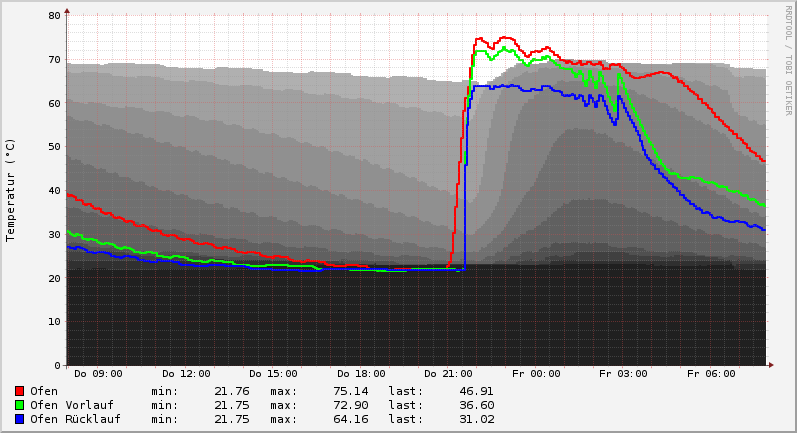The width and height of the screenshot is (797, 433).
Task: Click the blue Ofen Rücklauf legend swatch
Action: point(19,419)
